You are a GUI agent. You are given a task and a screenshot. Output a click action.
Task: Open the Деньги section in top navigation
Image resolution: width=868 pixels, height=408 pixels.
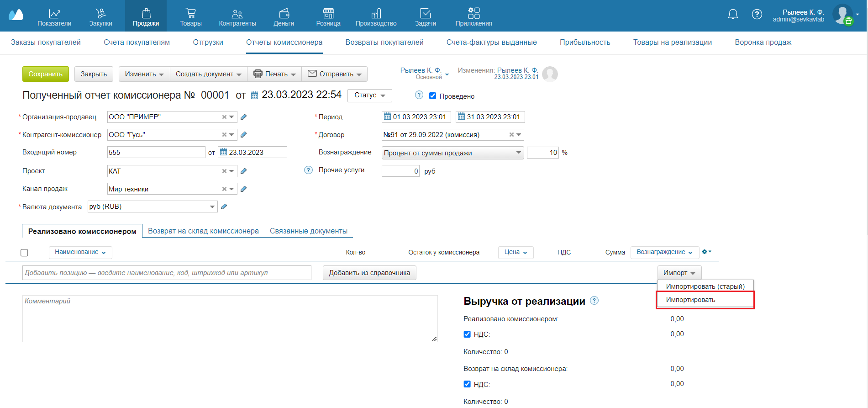click(284, 16)
